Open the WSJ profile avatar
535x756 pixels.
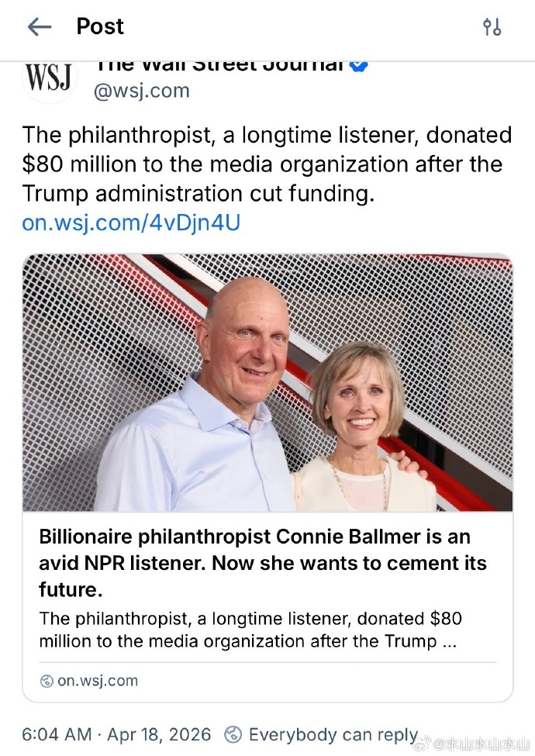tap(50, 78)
